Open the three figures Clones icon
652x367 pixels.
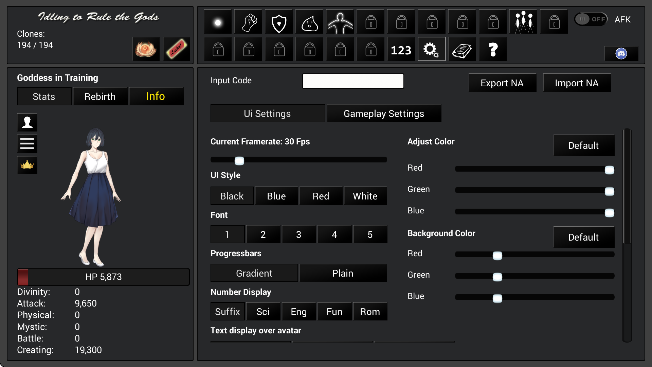(524, 22)
